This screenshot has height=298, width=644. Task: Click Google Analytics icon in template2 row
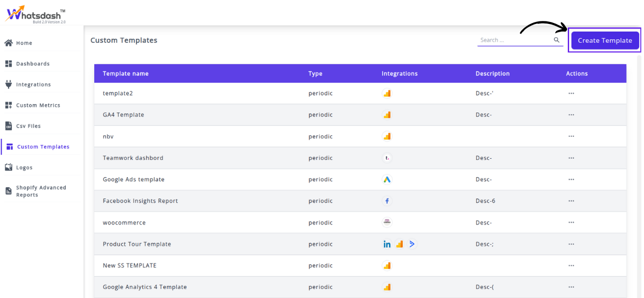point(387,93)
